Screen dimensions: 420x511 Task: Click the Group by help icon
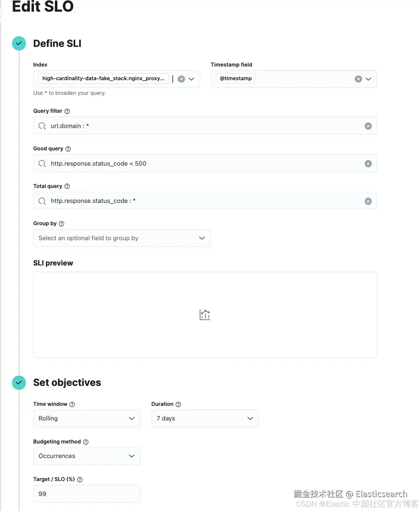click(62, 224)
